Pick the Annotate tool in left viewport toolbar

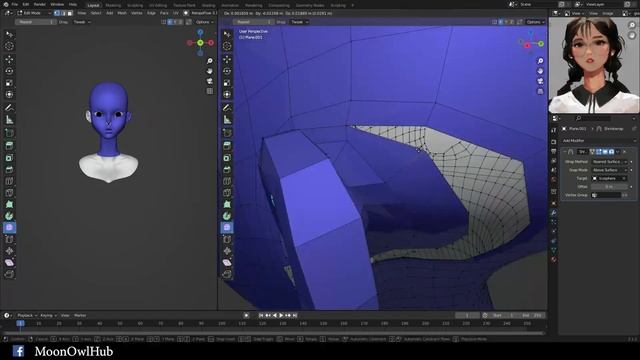(x=9, y=108)
